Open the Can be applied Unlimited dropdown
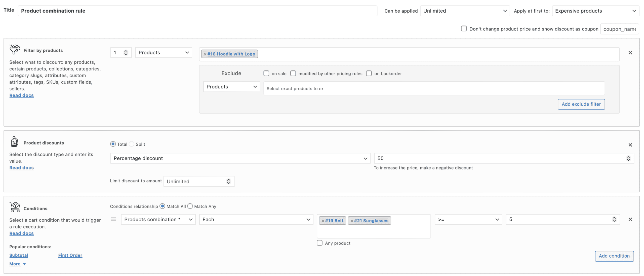 (x=465, y=11)
